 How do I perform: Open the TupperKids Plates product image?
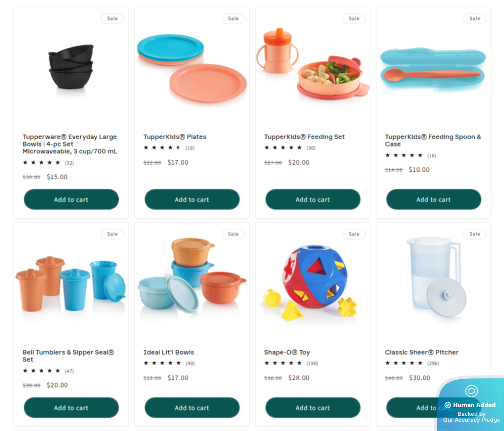click(x=192, y=69)
